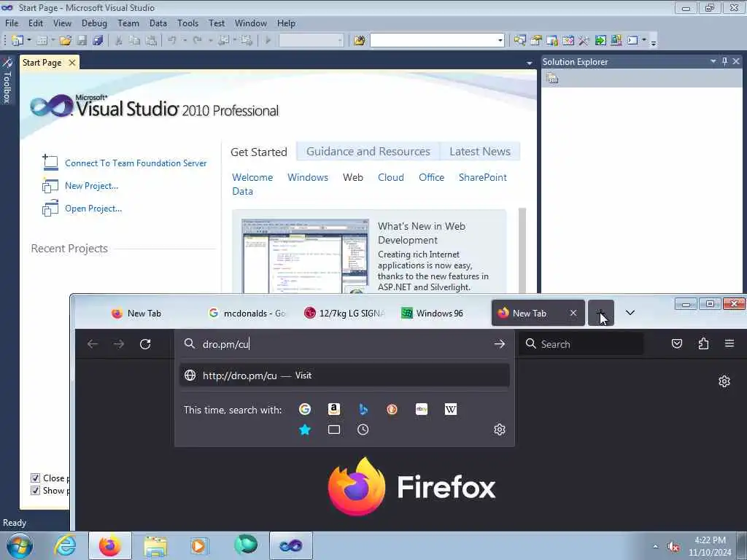Open the Solution Configurations combo box
The width and height of the screenshot is (747, 560).
click(x=311, y=41)
